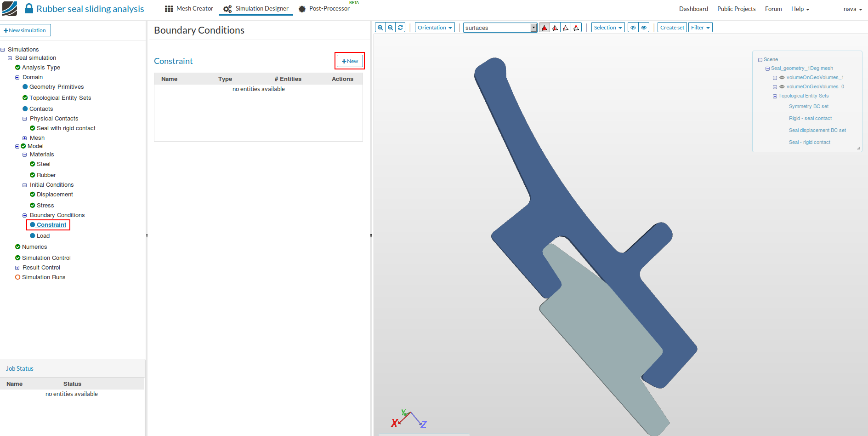This screenshot has height=436, width=868.
Task: Click the Load blue status dot
Action: pyautogui.click(x=33, y=236)
